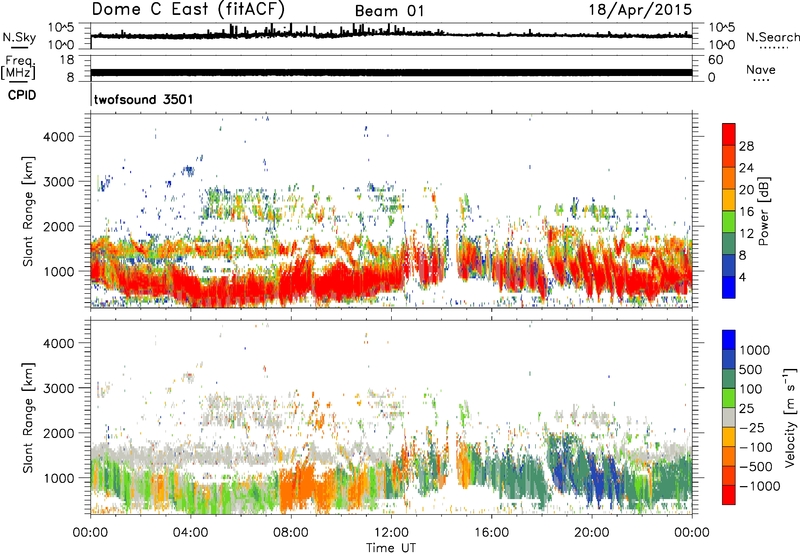Click the '-25' tick on Velocity colorbar

point(752,427)
